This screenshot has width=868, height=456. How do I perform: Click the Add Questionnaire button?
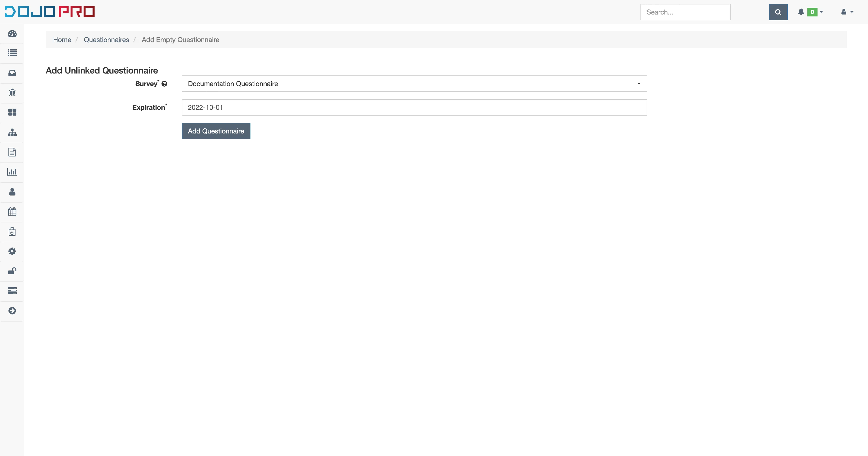[x=216, y=131]
